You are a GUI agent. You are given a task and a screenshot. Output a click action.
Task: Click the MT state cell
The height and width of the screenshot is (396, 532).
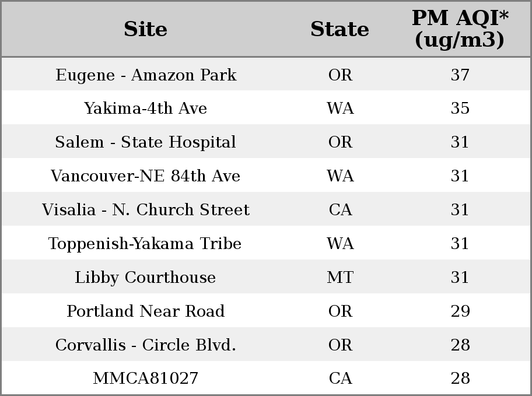pos(340,277)
